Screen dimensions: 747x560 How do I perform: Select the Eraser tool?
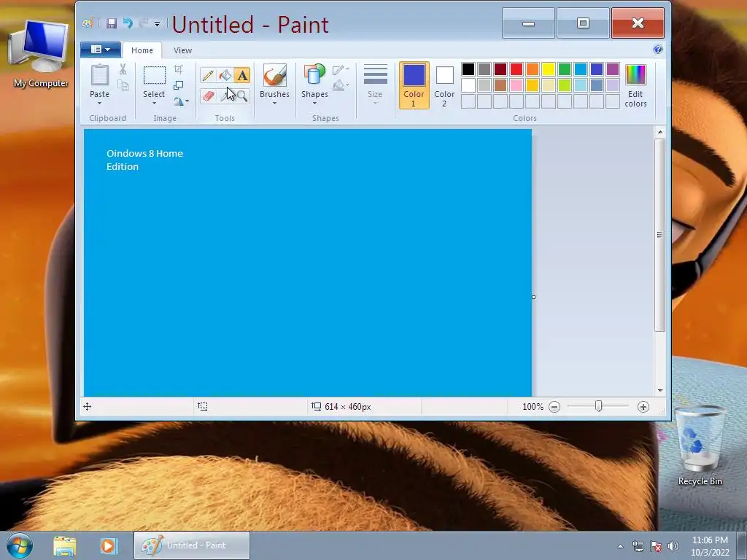(x=208, y=96)
